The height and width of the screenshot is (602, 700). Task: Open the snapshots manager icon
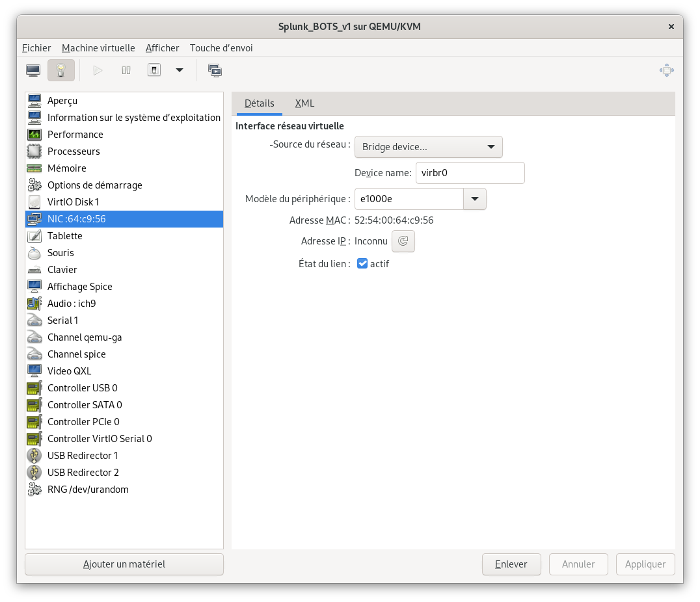point(215,70)
